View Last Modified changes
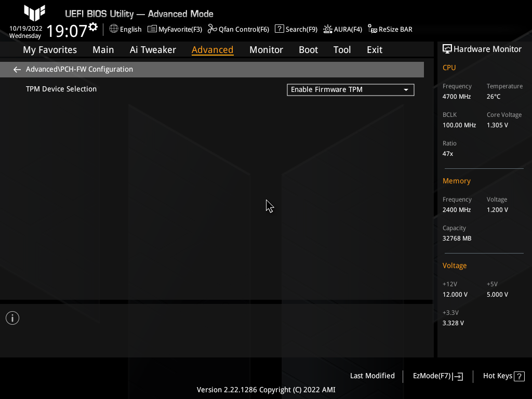Image resolution: width=532 pixels, height=399 pixels. tap(372, 376)
